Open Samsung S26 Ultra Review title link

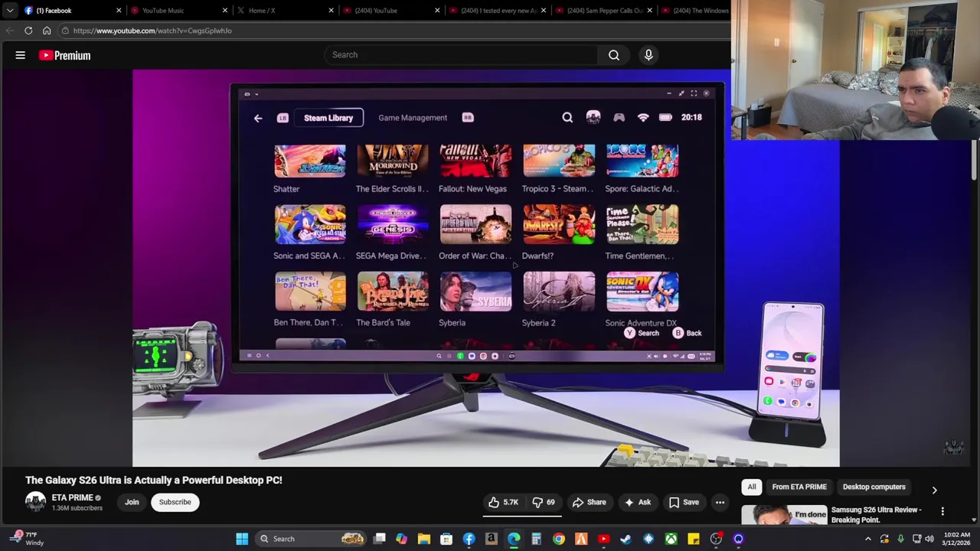[876, 514]
